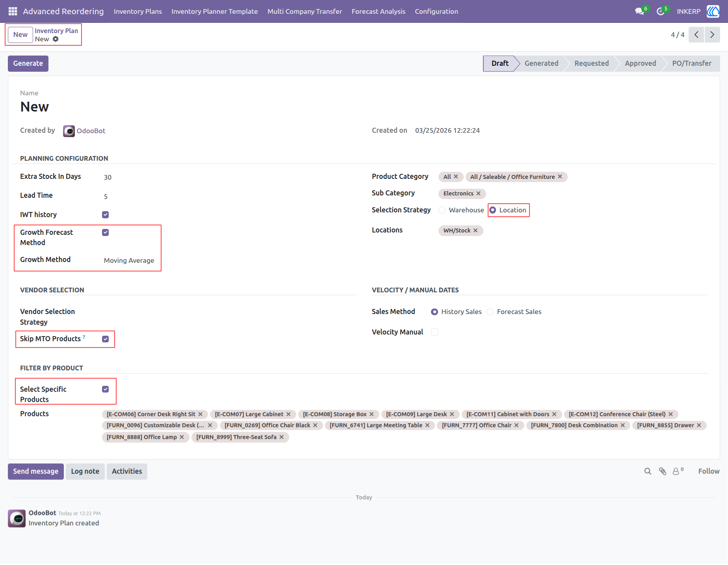Remove the Electronics sub category tag
The width and height of the screenshot is (728, 565).
pyautogui.click(x=478, y=193)
